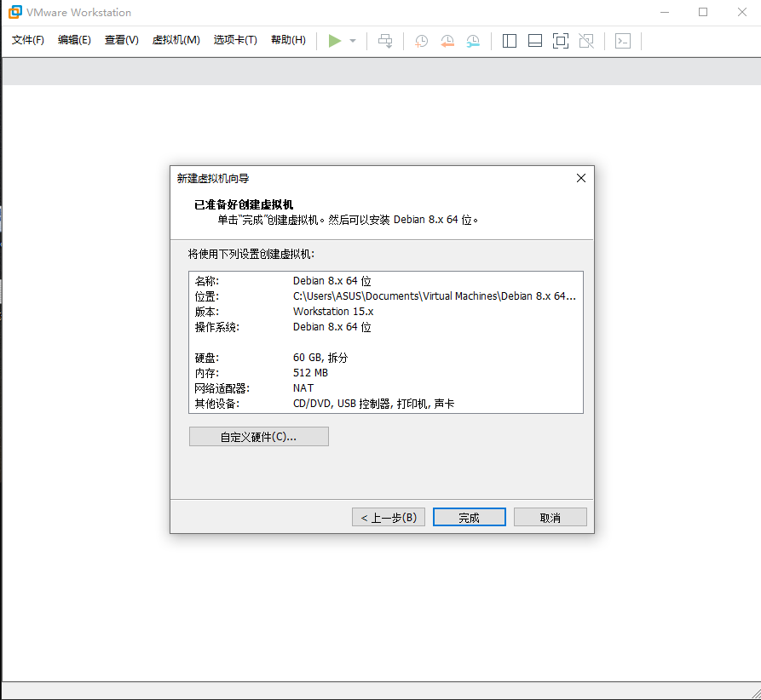Click the 自定义硬件(C)... button
This screenshot has width=761, height=700.
click(259, 437)
